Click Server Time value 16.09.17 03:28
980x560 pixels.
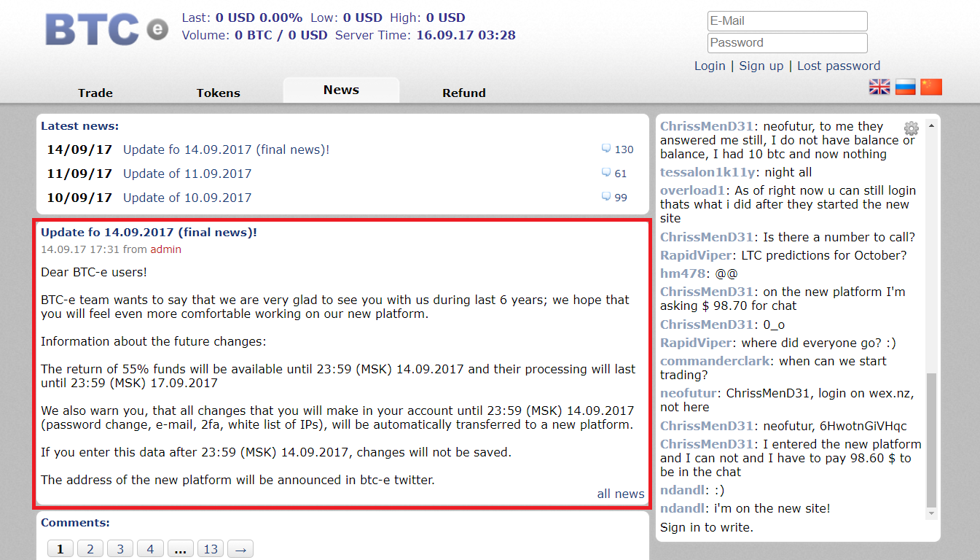466,34
